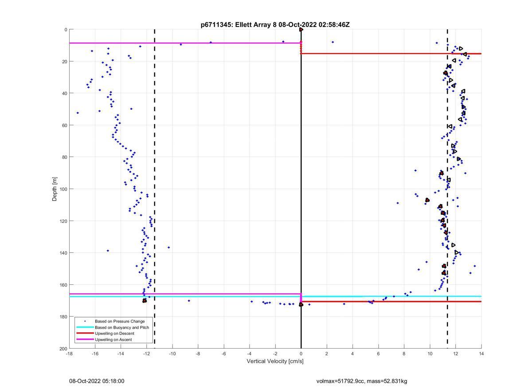Click depth axis tick label '20'
This screenshot has width=532, height=392.
[x=64, y=62]
